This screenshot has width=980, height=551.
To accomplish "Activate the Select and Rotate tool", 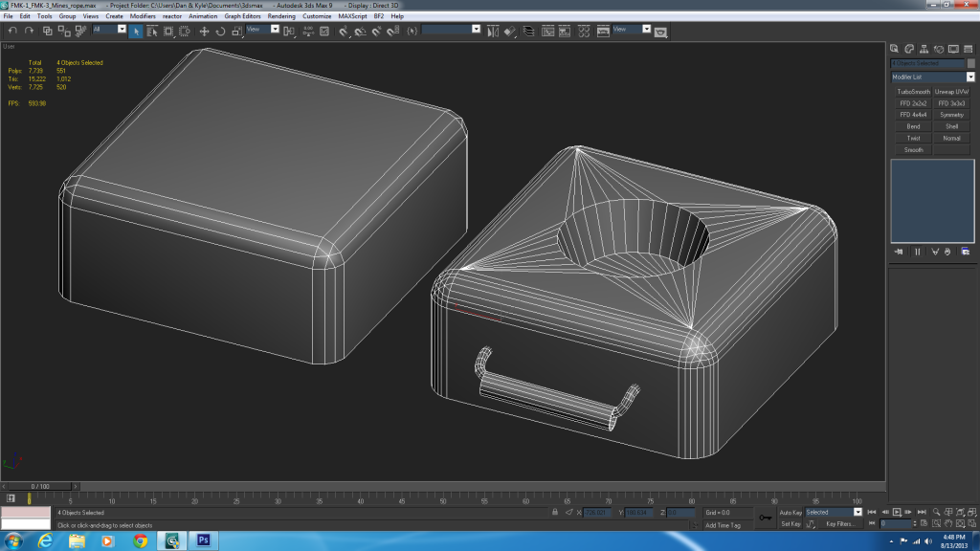I will (x=219, y=31).
